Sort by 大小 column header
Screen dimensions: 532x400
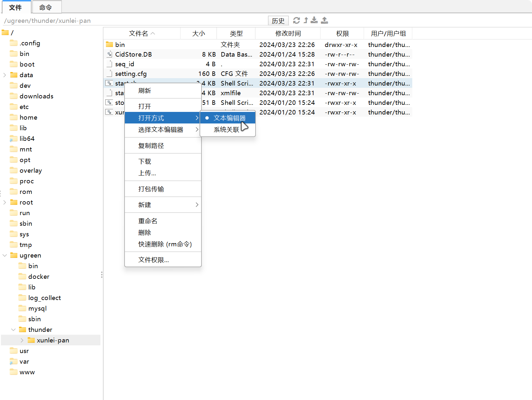click(199, 33)
